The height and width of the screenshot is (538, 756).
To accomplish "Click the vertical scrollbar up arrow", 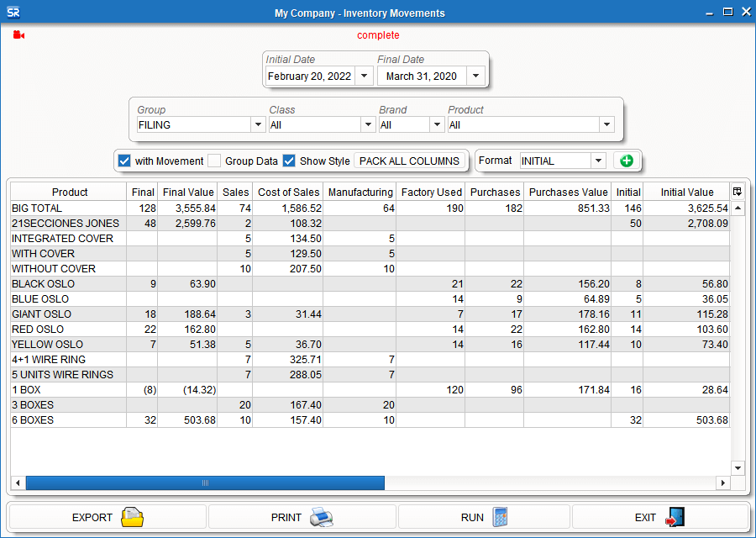I will 738,208.
